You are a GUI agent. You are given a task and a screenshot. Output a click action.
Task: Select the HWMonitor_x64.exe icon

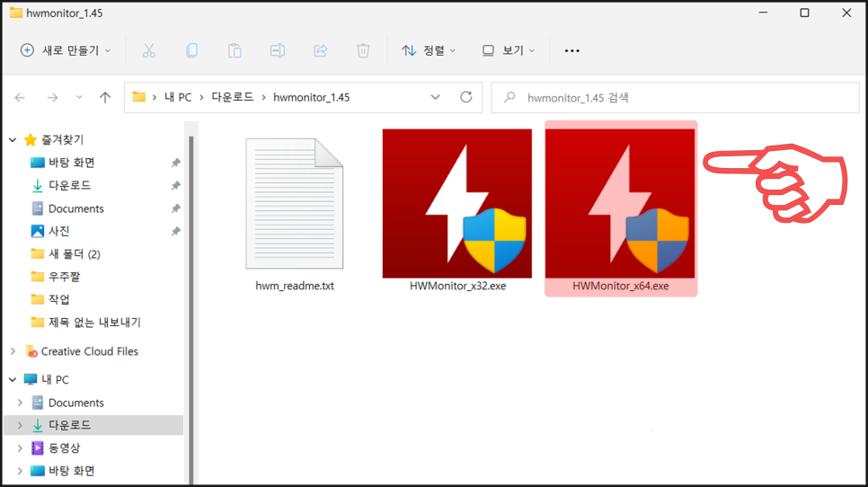[620, 204]
